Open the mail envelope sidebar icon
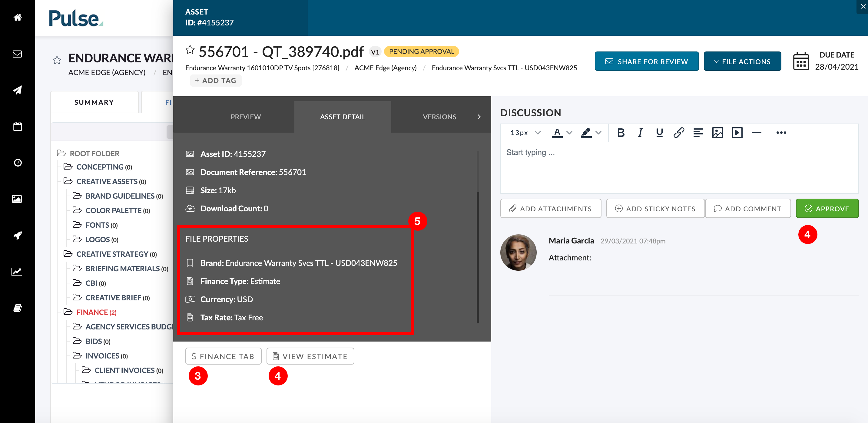The image size is (868, 423). tap(18, 54)
